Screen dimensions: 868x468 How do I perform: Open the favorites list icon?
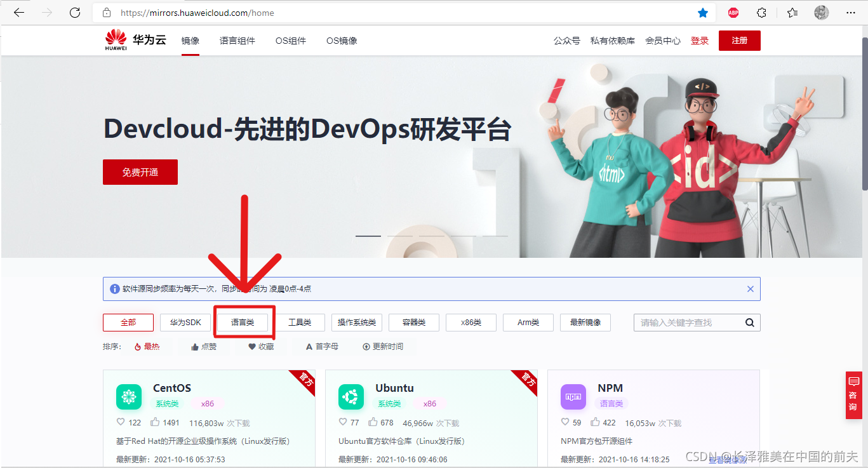(x=792, y=13)
